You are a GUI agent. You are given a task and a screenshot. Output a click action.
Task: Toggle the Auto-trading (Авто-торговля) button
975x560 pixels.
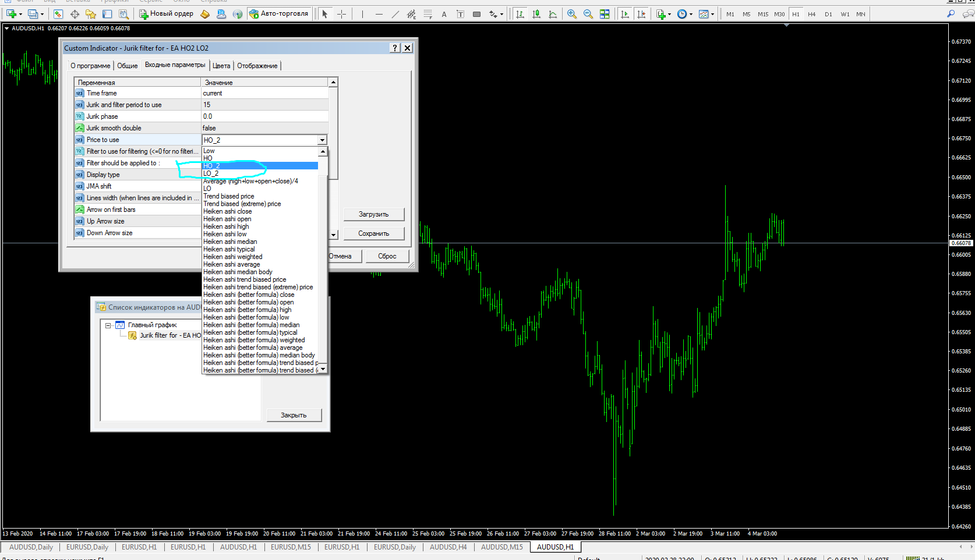click(279, 14)
